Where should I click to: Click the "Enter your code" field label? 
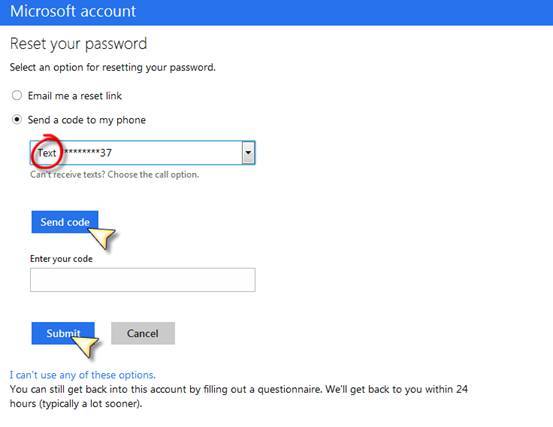[x=61, y=259]
